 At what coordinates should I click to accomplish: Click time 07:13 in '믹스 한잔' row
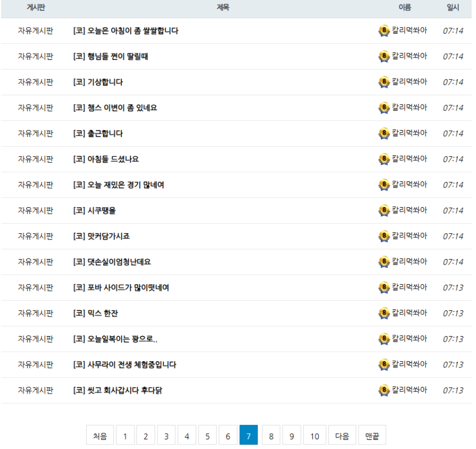[x=453, y=313]
